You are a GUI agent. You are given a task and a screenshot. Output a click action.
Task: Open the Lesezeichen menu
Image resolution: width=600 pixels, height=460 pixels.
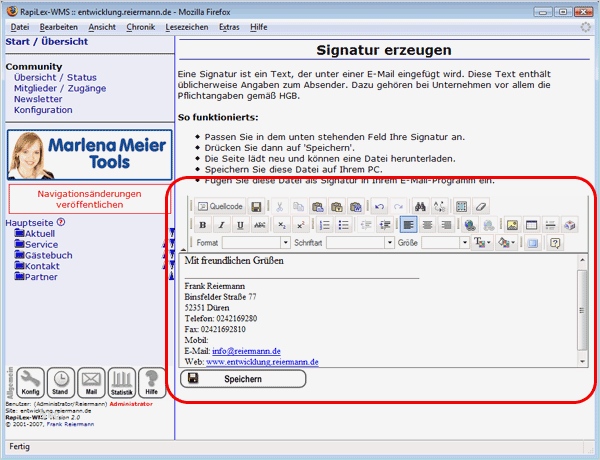coord(187,27)
